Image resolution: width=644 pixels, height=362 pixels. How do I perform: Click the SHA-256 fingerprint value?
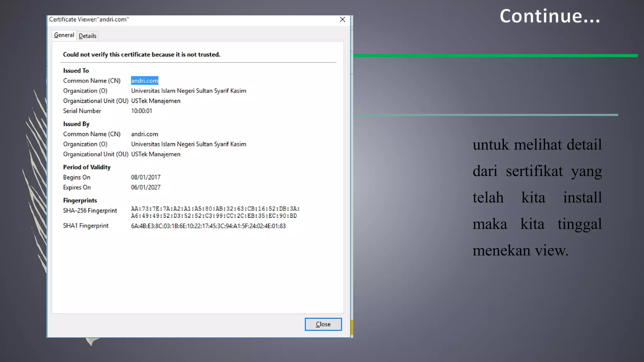pyautogui.click(x=215, y=212)
